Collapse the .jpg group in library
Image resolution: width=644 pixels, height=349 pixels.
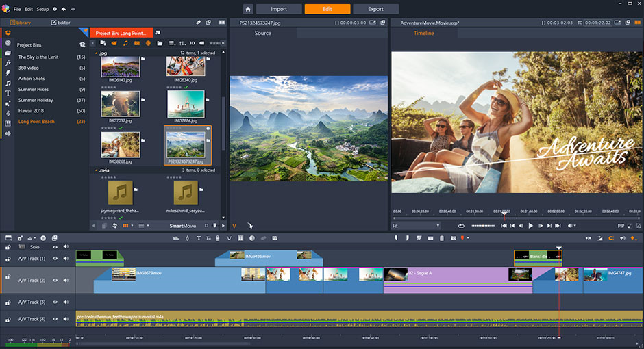96,53
